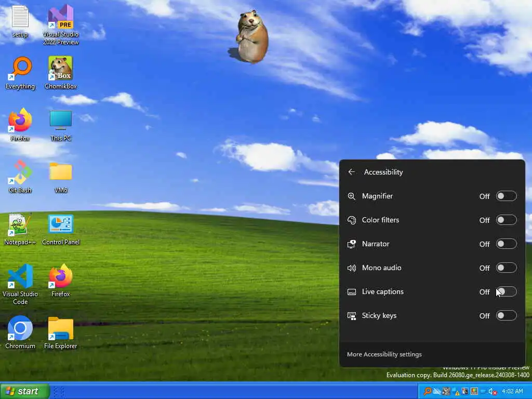Go back using the Accessibility panel arrow

pos(352,172)
